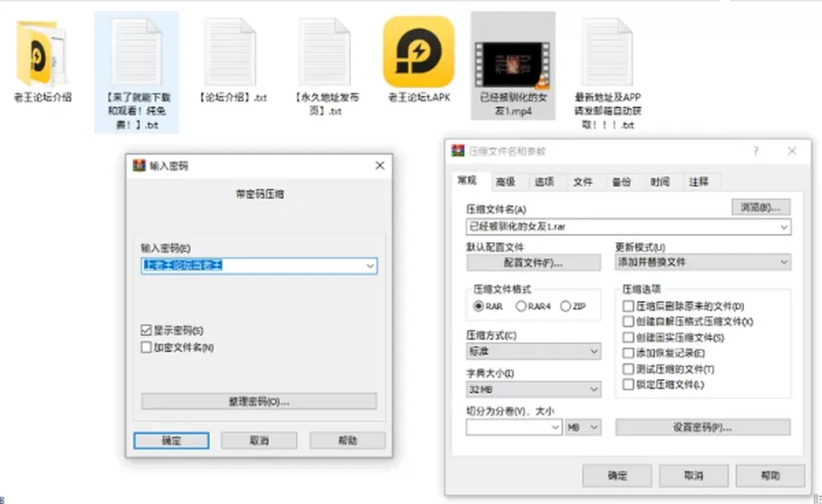Click the 切分为分卷 size input box

514,428
